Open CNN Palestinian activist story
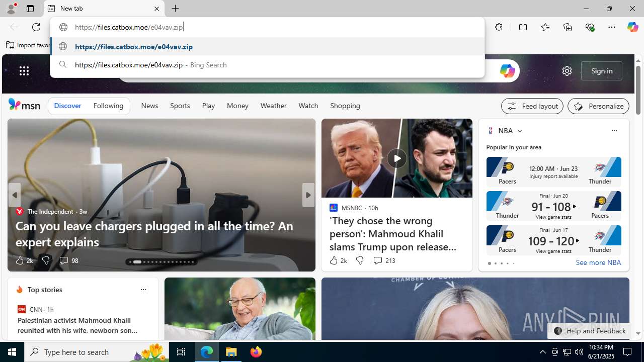This screenshot has height=362, width=644. [x=77, y=325]
